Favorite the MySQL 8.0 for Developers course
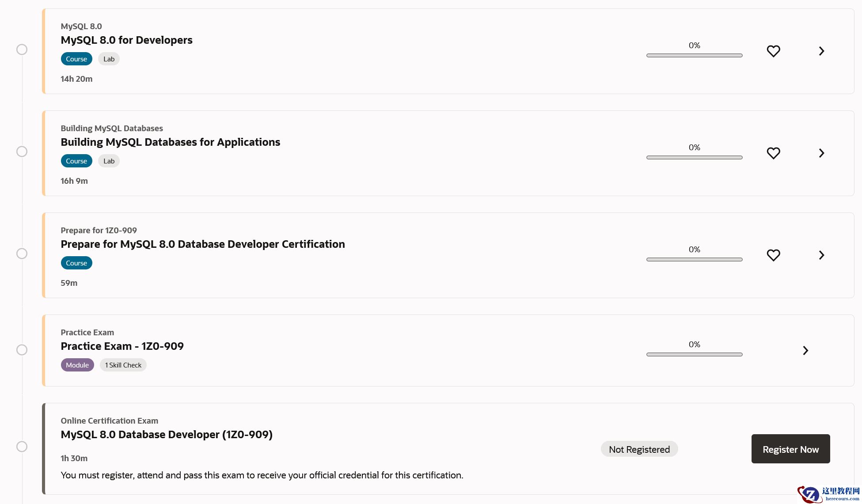The image size is (862, 504). (773, 51)
